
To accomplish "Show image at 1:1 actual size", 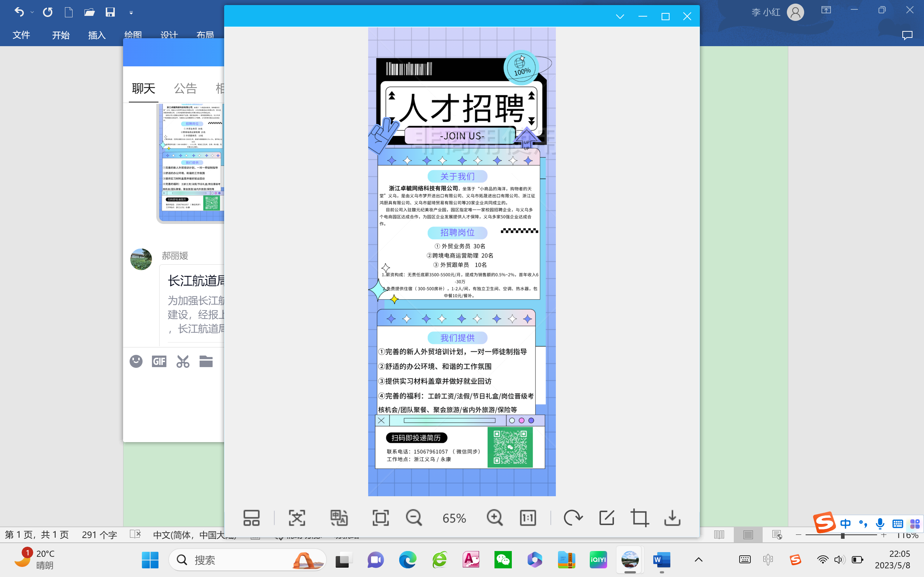I will [528, 518].
